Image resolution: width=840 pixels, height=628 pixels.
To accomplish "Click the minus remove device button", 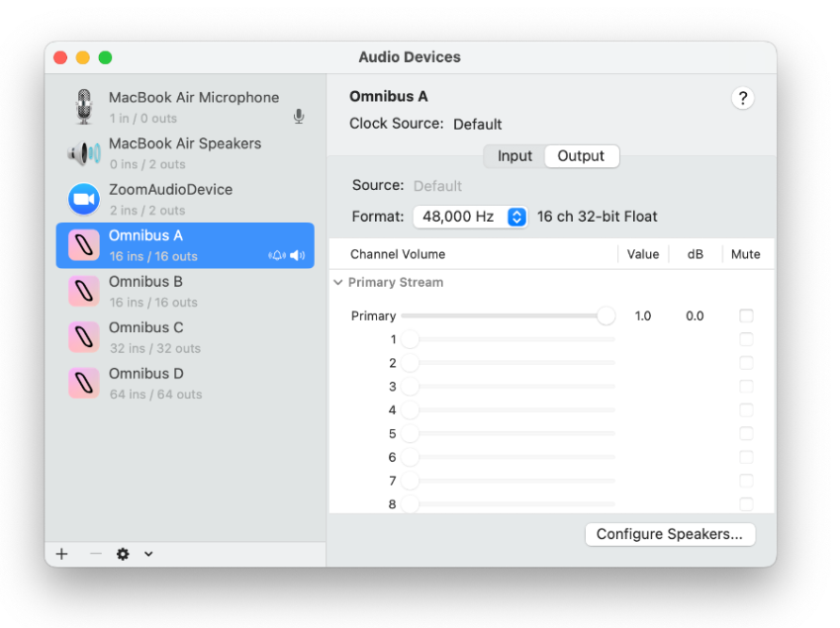I will (95, 554).
